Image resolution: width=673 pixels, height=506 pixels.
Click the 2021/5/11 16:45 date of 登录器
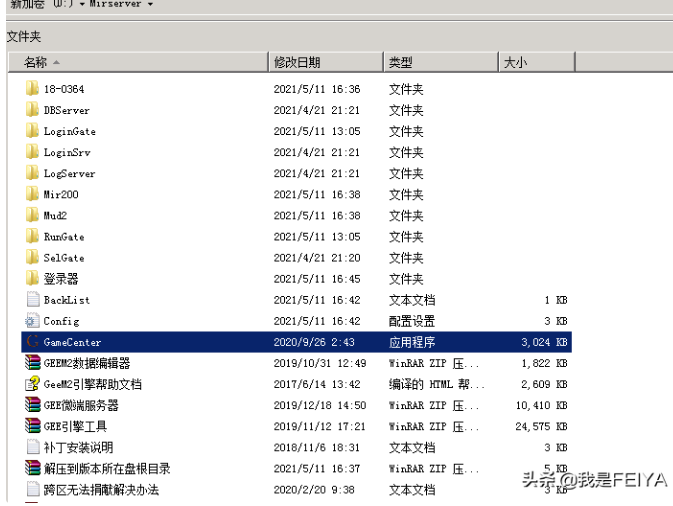(x=317, y=279)
